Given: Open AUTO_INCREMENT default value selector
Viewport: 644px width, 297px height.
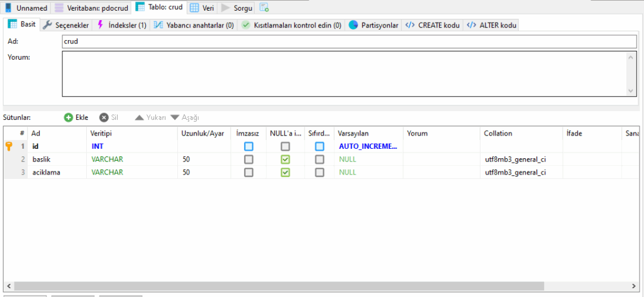Looking at the screenshot, I should 368,146.
